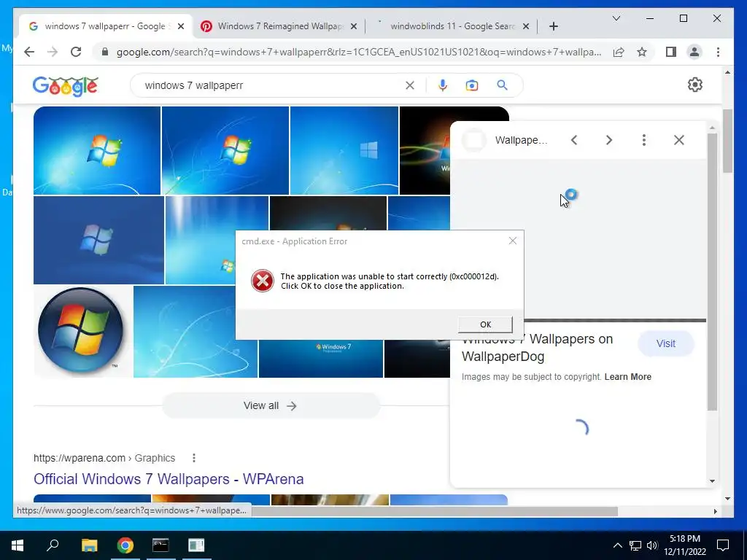The width and height of the screenshot is (747, 560).
Task: Submit search with the magnifier icon
Action: (502, 85)
